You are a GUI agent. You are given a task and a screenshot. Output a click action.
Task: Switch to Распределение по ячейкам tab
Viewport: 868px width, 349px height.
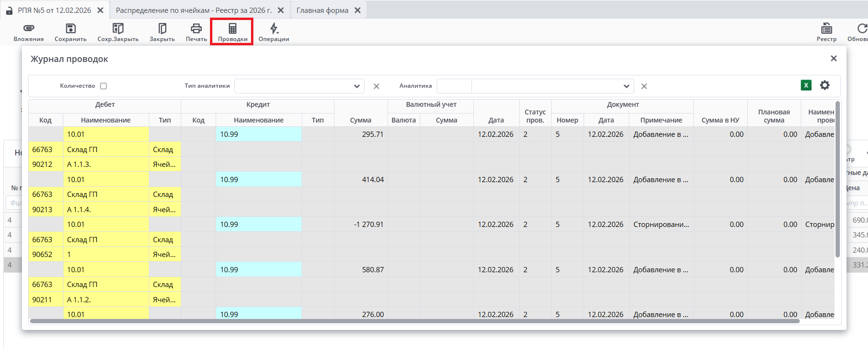tap(194, 10)
